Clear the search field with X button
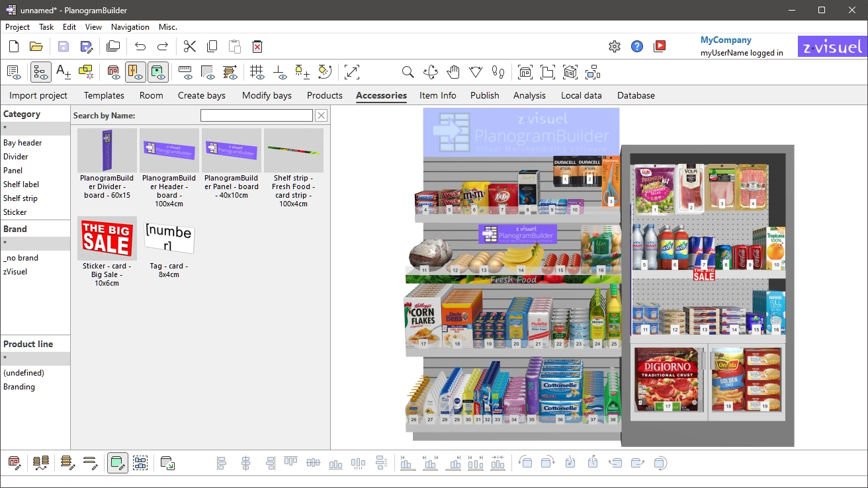Screen dimensions: 868x488 321,116
